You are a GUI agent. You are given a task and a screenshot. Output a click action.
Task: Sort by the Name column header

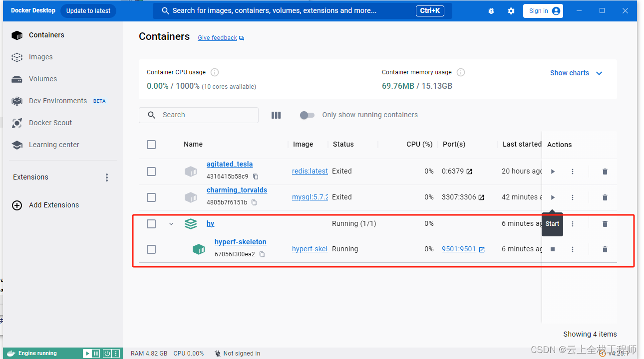point(193,144)
